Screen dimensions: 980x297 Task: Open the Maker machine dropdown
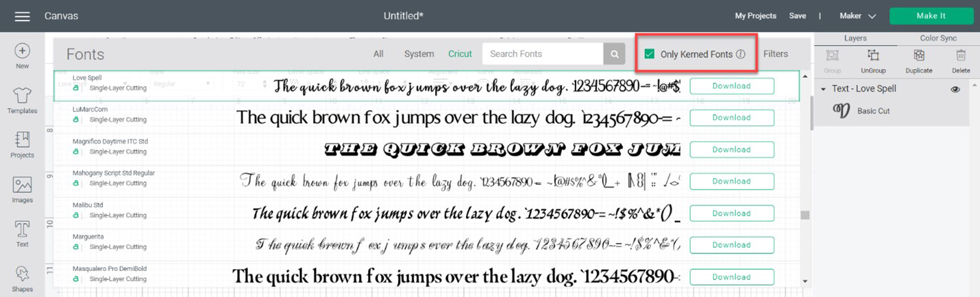click(857, 16)
